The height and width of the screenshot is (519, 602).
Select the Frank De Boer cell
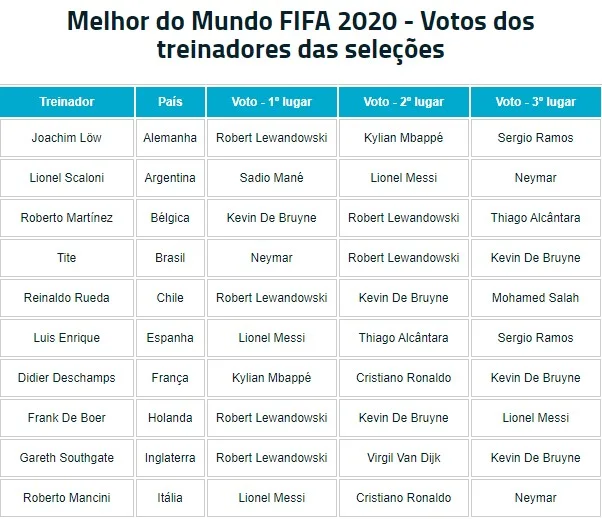(67, 418)
